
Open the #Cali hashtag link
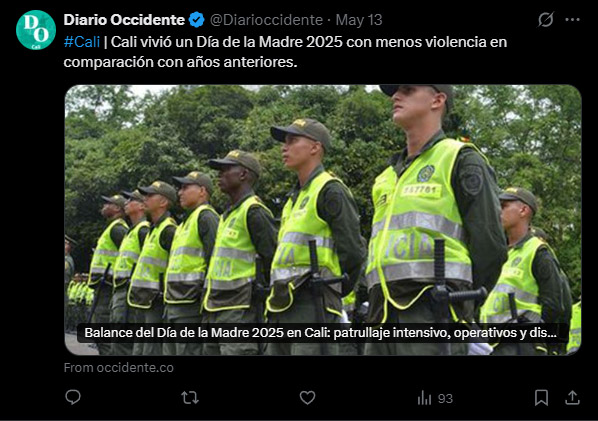pos(82,42)
